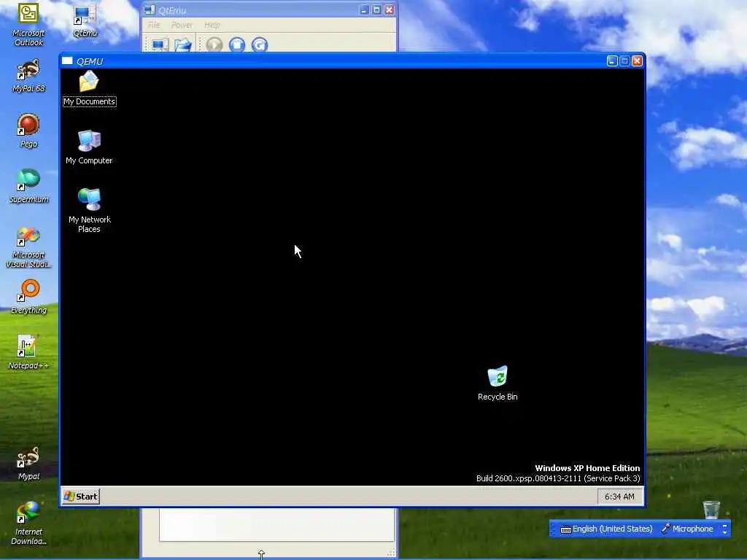The width and height of the screenshot is (747, 560).
Task: Select My Computer icon inside QEMU
Action: [x=89, y=147]
